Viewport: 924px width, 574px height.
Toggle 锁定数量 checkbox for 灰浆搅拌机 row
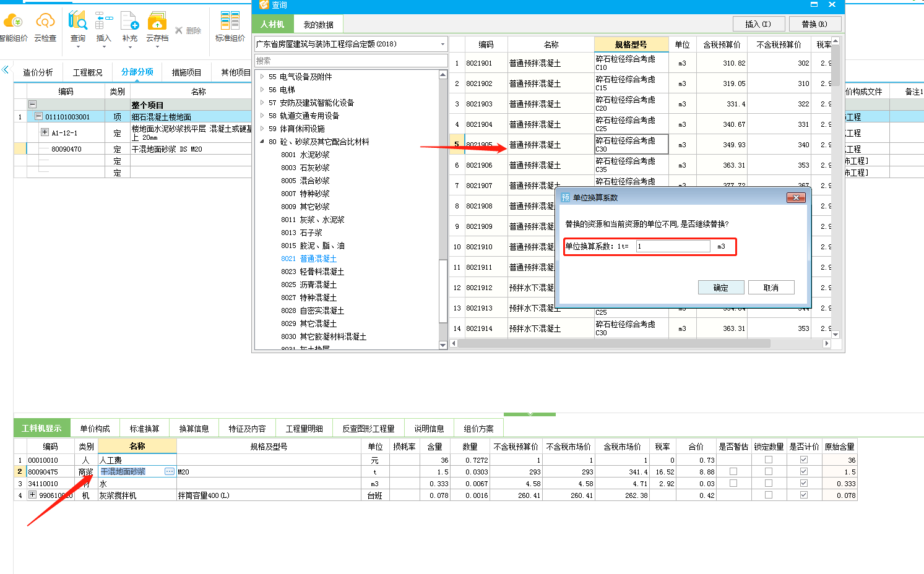pos(769,495)
